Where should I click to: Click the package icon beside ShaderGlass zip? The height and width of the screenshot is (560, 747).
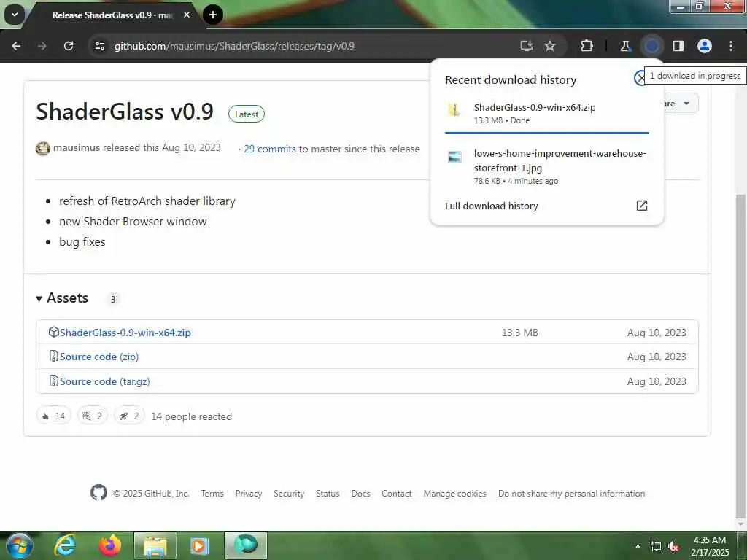(x=53, y=332)
